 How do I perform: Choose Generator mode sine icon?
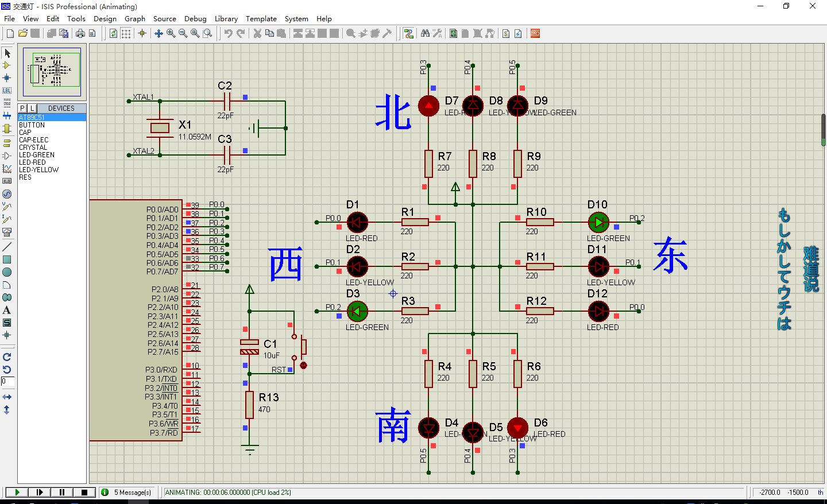[7, 194]
